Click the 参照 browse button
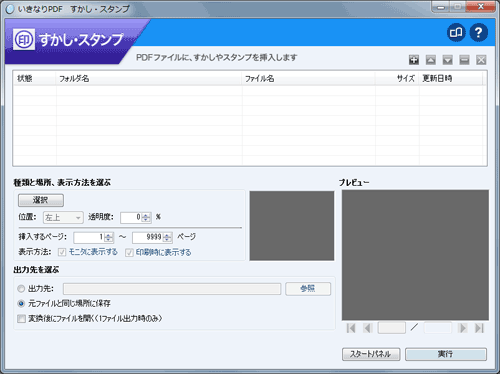 (x=308, y=289)
